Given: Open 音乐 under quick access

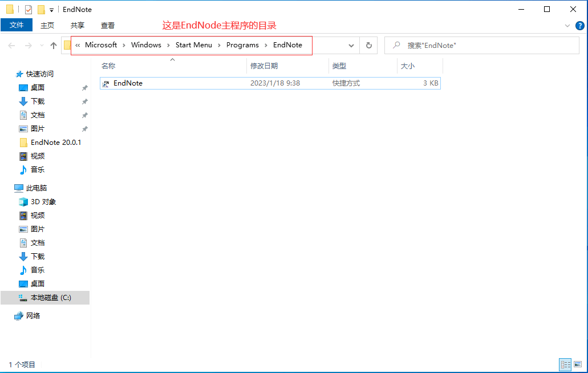Looking at the screenshot, I should tap(38, 170).
